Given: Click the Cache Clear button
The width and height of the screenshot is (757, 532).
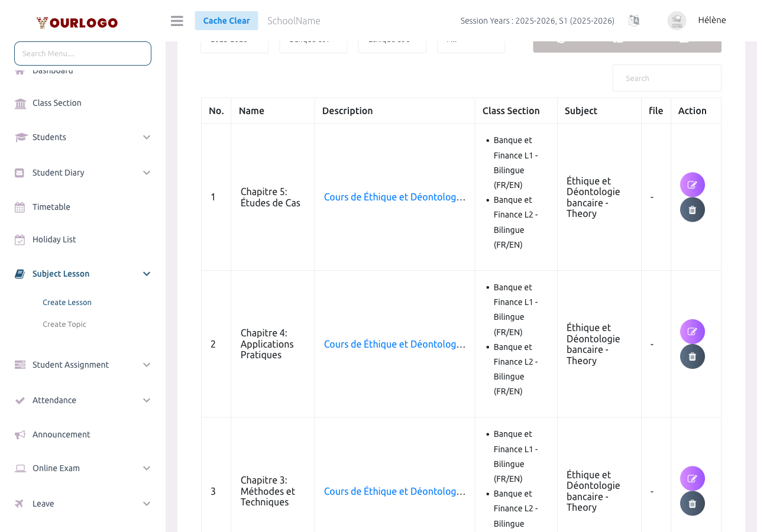Looking at the screenshot, I should coord(227,20).
